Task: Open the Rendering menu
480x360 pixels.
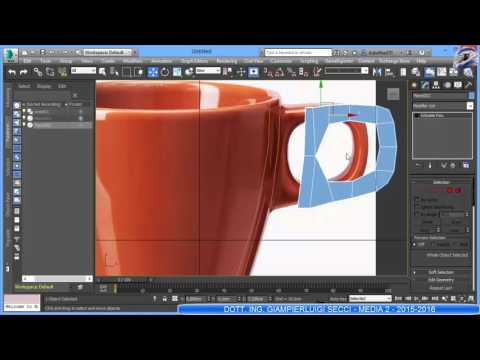Action: tap(227, 61)
